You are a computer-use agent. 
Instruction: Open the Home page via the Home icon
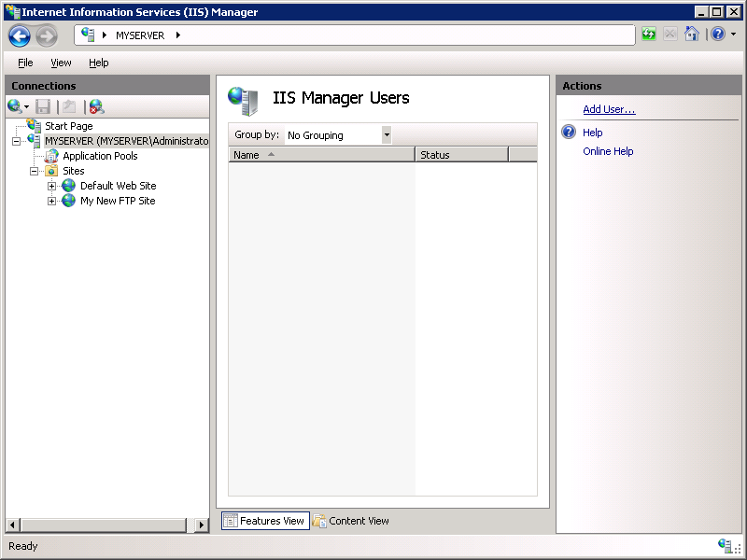coord(691,34)
